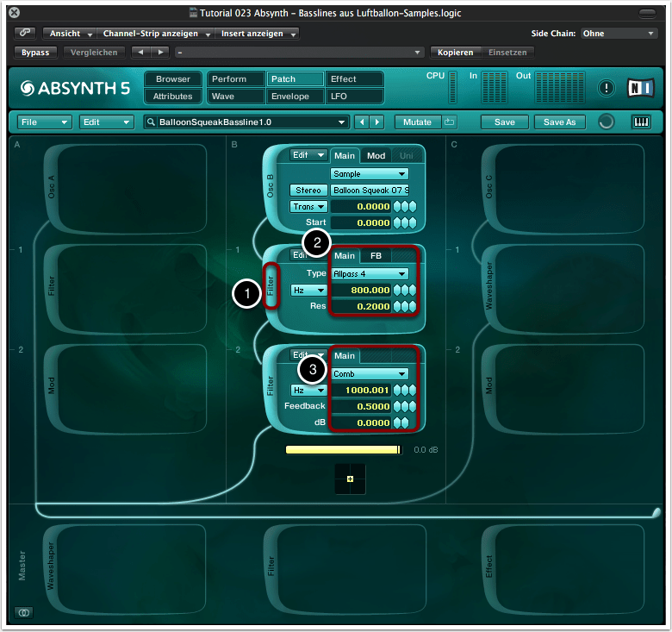Click the link chain icon in the Logic header
The height and width of the screenshot is (632, 672).
[26, 33]
